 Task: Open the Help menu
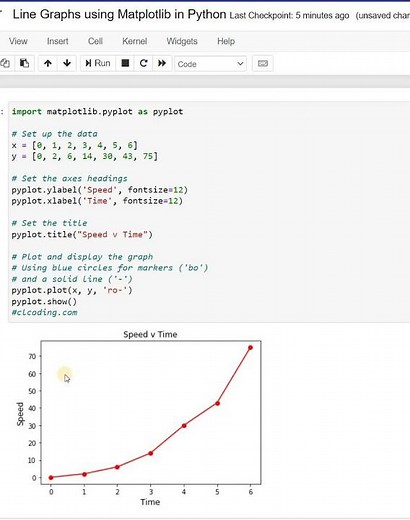tap(226, 41)
